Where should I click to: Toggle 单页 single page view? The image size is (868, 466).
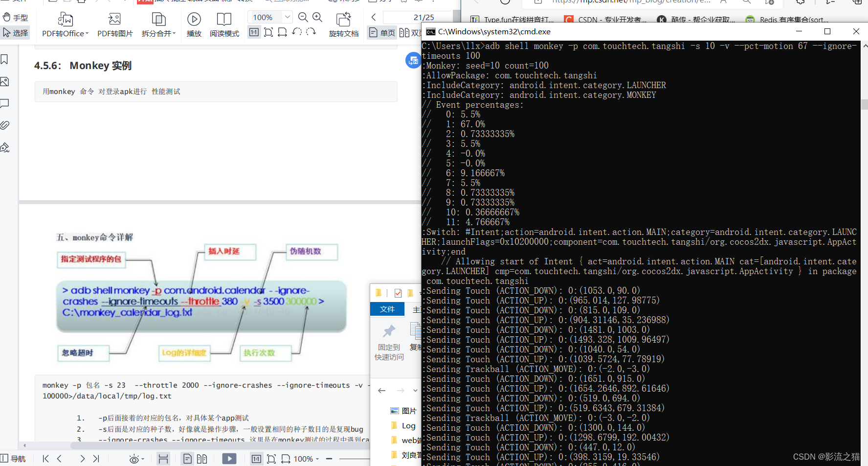[381, 32]
